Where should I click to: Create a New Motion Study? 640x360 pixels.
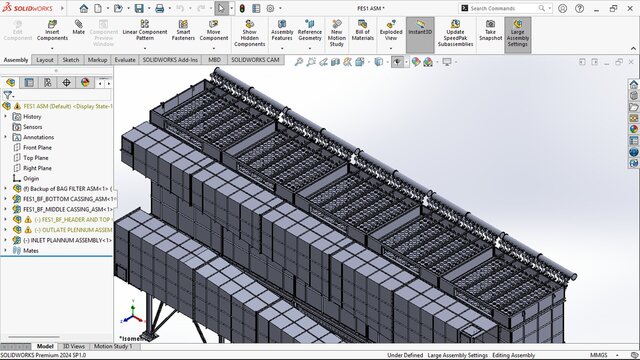336,33
